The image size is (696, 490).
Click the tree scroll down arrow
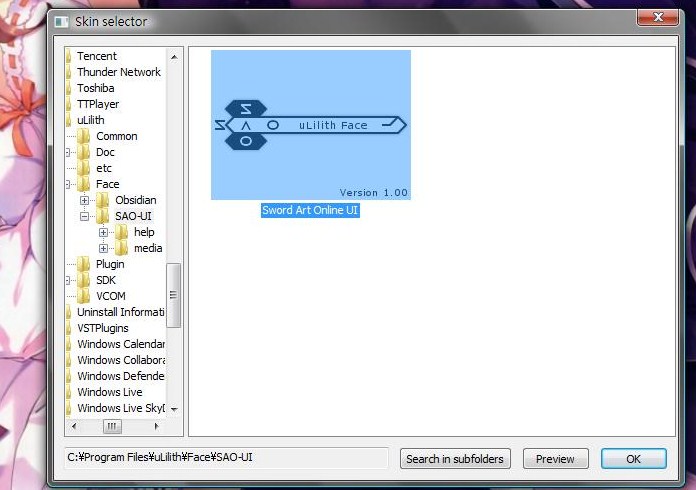pyautogui.click(x=174, y=409)
